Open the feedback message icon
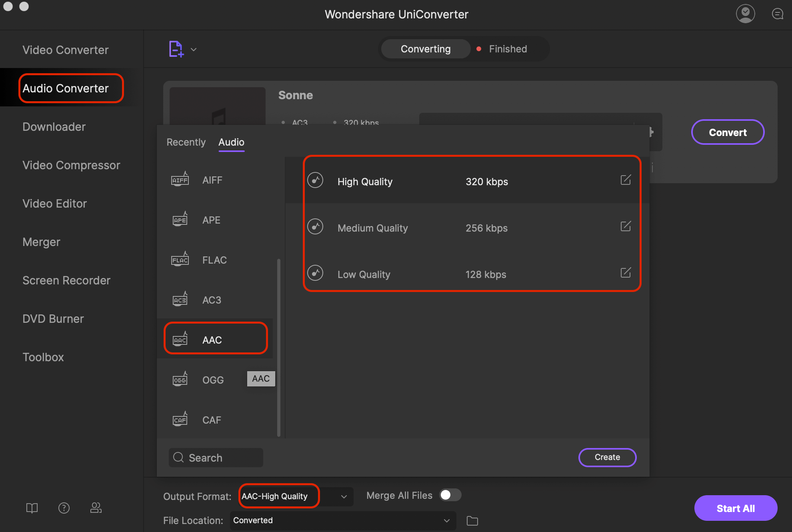The image size is (792, 532). tap(777, 14)
